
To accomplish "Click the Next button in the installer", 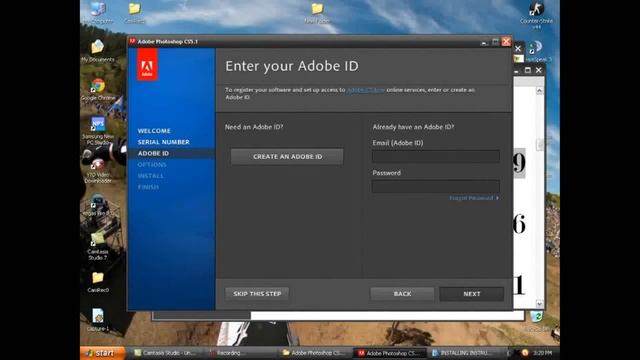I will click(x=471, y=294).
